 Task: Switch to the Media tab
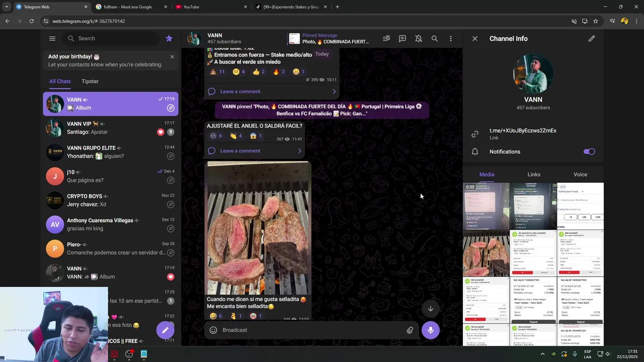pyautogui.click(x=487, y=174)
